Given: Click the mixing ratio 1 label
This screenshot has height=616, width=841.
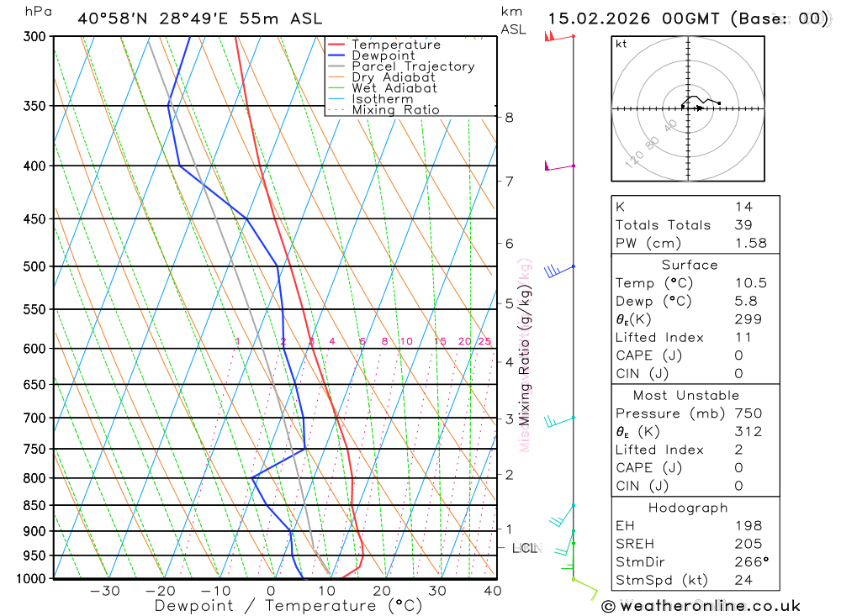Looking at the screenshot, I should 238,341.
